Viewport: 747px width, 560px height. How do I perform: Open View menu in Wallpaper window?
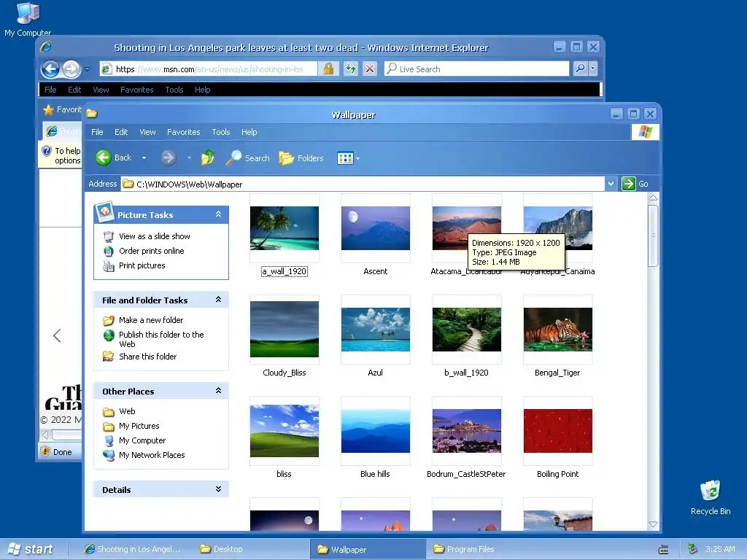[x=147, y=132]
